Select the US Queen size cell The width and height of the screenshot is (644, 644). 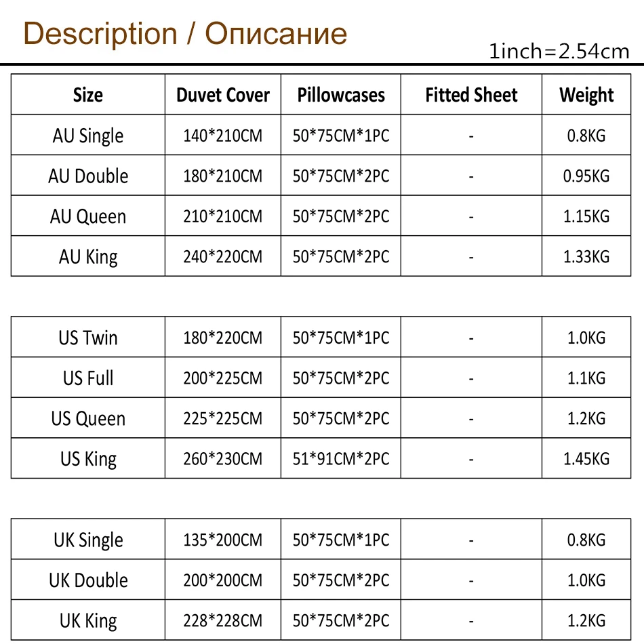tap(88, 418)
